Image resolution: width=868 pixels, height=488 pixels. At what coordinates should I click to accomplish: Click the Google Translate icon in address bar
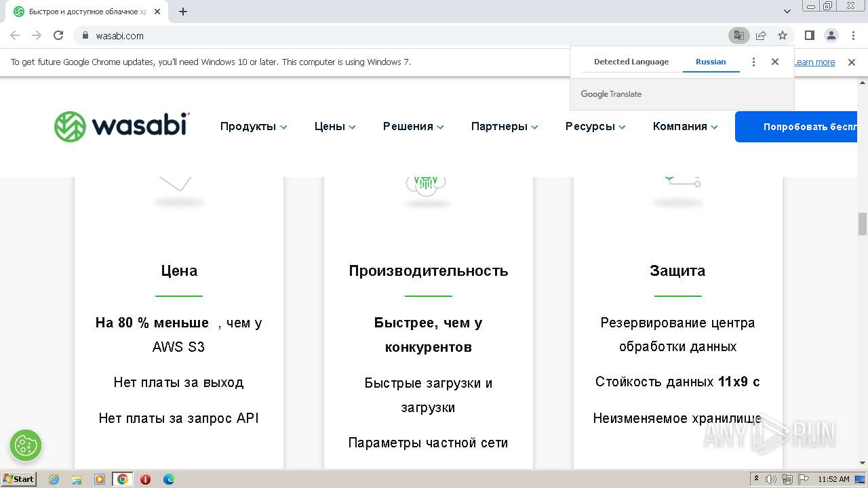[738, 35]
